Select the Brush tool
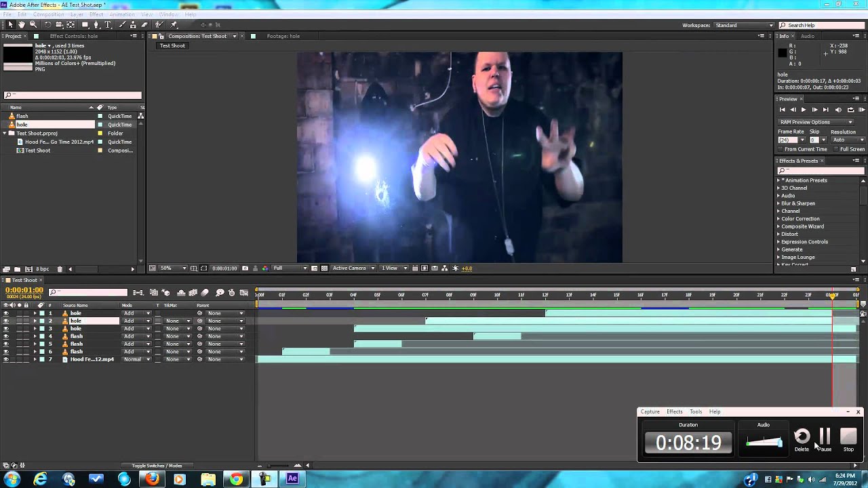The width and height of the screenshot is (868, 488). tap(123, 24)
